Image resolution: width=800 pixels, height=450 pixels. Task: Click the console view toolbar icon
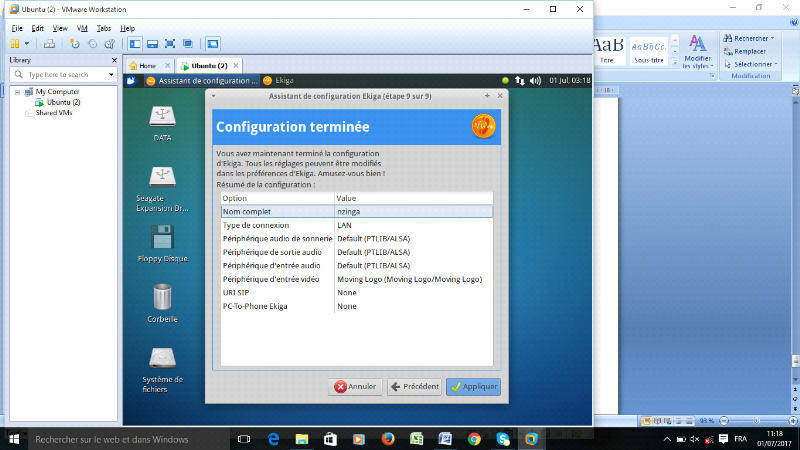click(213, 44)
